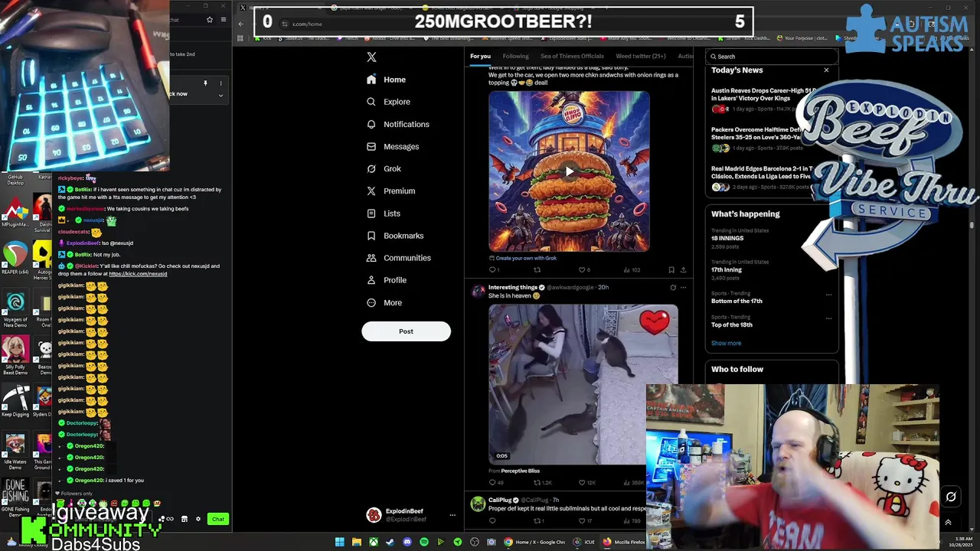
Task: Bookmark the burger image post
Action: [671, 269]
